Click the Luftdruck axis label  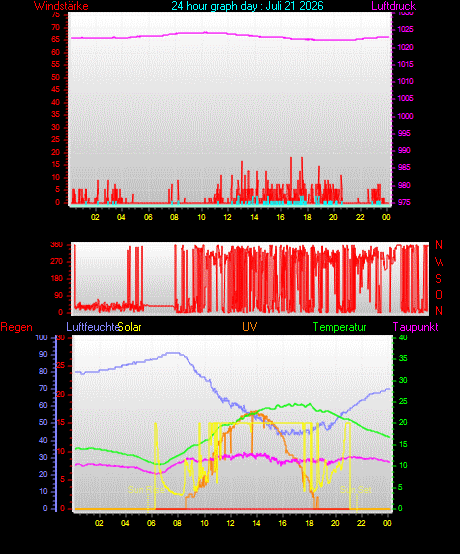tap(394, 6)
